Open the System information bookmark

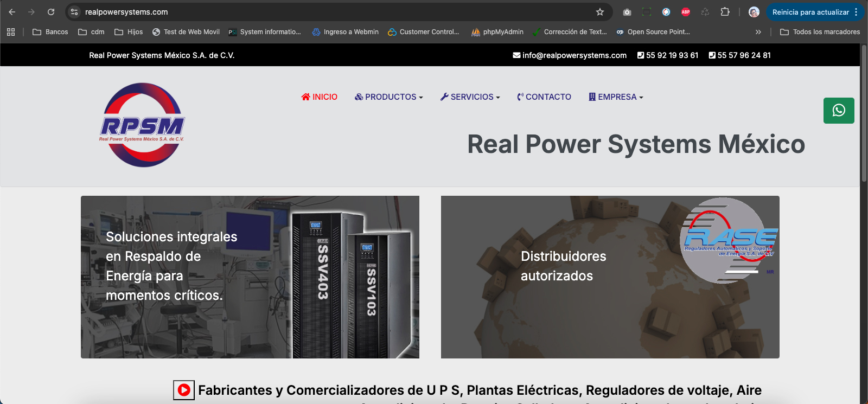coord(265,32)
